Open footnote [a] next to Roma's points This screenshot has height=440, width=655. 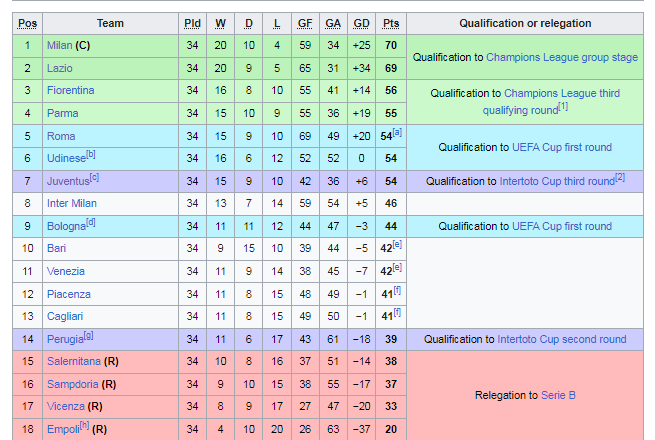[x=398, y=132]
